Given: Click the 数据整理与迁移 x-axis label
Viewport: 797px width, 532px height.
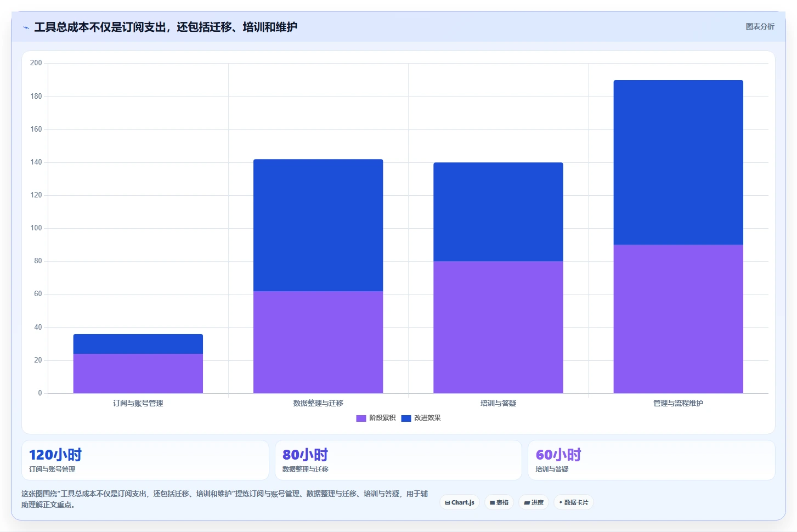Looking at the screenshot, I should (x=318, y=403).
